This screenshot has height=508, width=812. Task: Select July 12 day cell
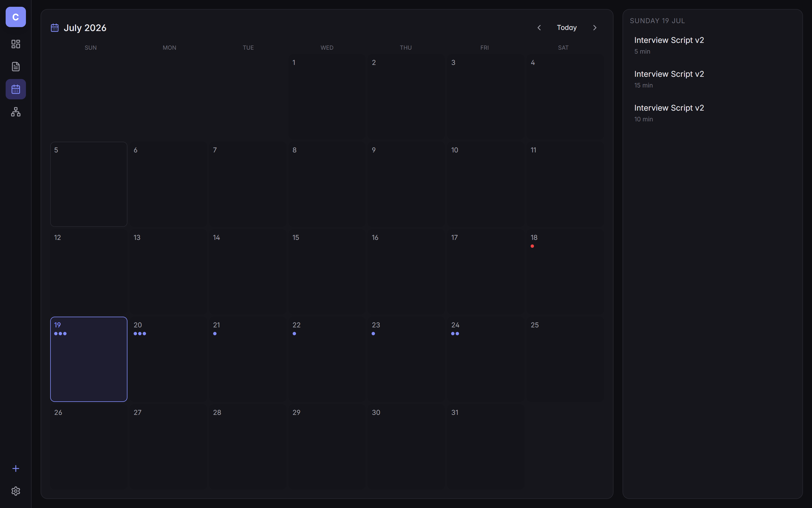pyautogui.click(x=89, y=271)
